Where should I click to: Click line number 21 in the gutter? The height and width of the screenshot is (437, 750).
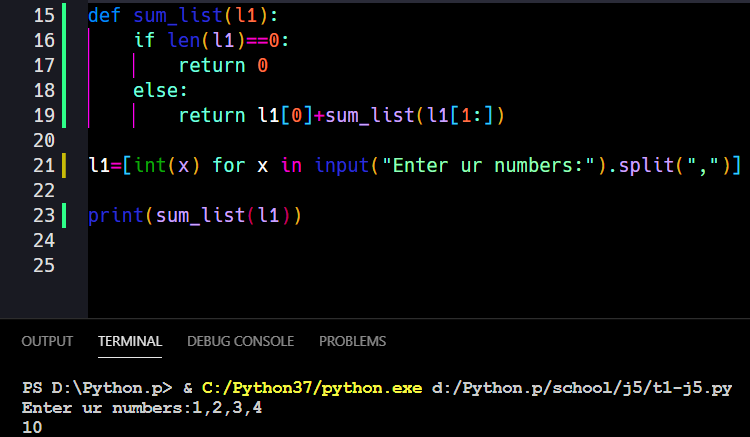pos(43,165)
